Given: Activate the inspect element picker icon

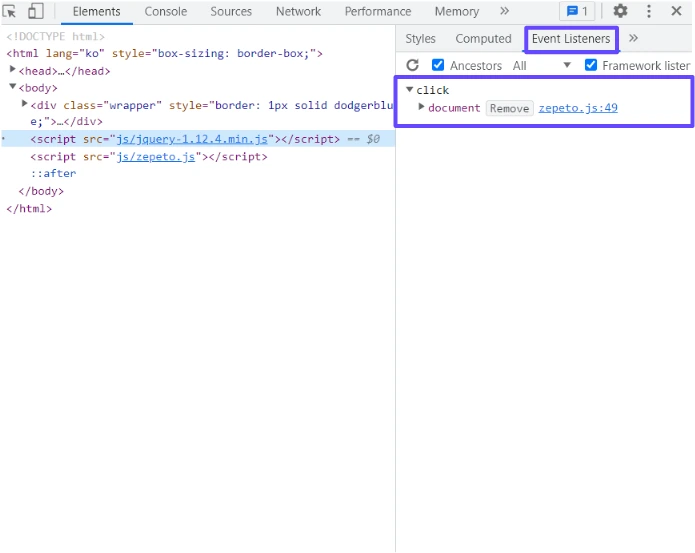Looking at the screenshot, I should click(9, 11).
